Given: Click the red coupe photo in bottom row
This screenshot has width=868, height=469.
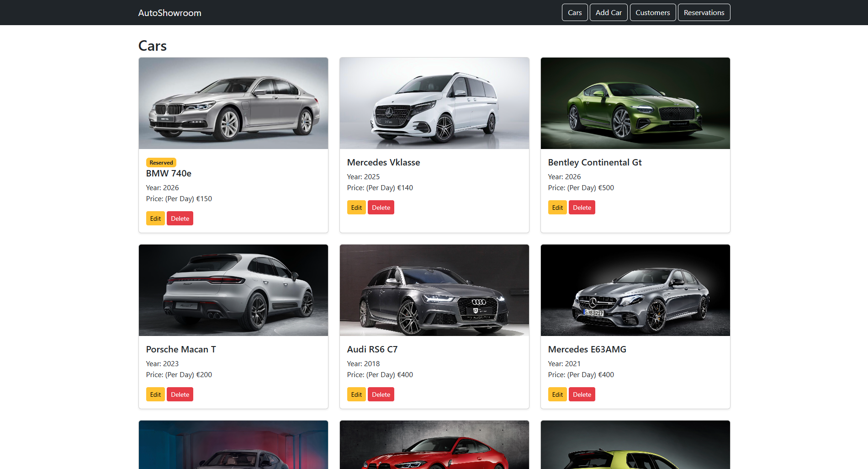Looking at the screenshot, I should (x=434, y=445).
